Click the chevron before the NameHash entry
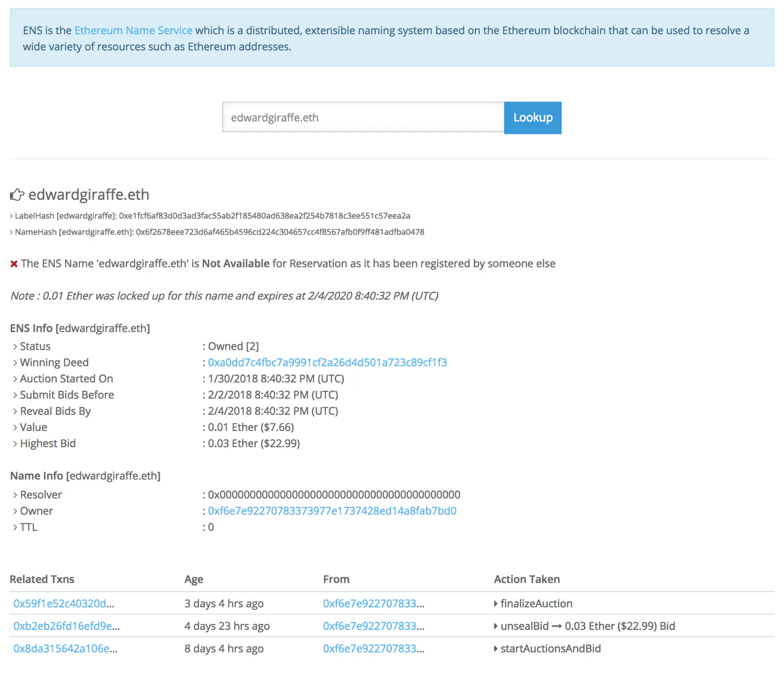Screen dimensions: 784x673 click(11, 232)
